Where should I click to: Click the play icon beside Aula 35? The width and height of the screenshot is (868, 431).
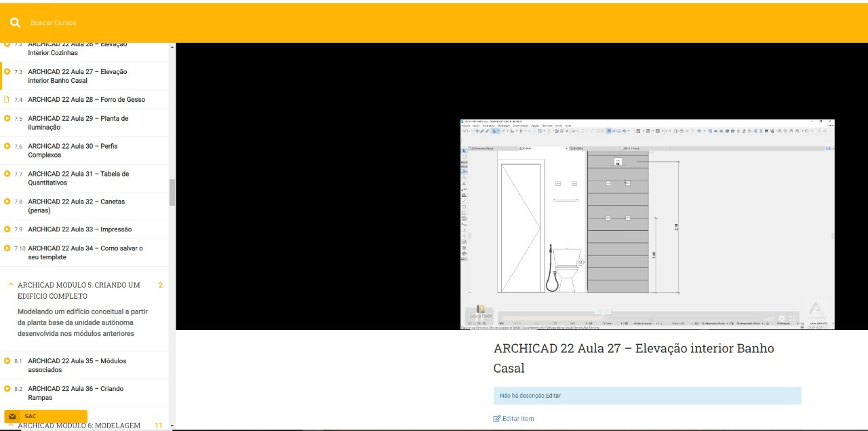pos(7,361)
